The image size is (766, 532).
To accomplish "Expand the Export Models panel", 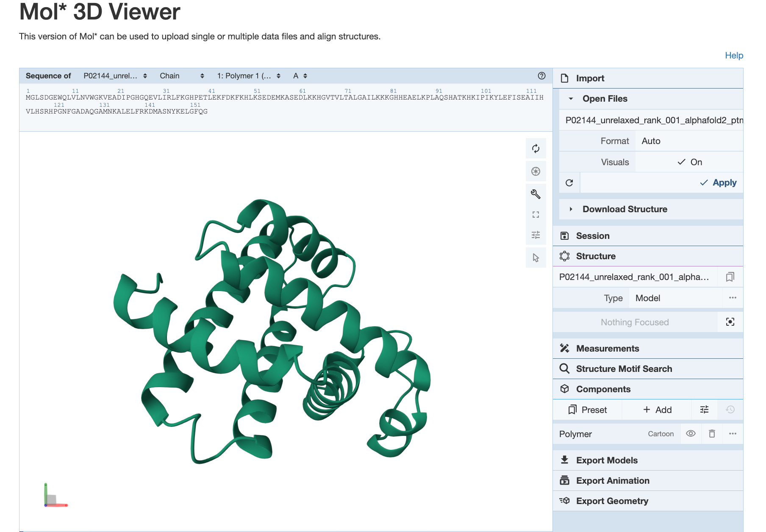I will [x=648, y=460].
